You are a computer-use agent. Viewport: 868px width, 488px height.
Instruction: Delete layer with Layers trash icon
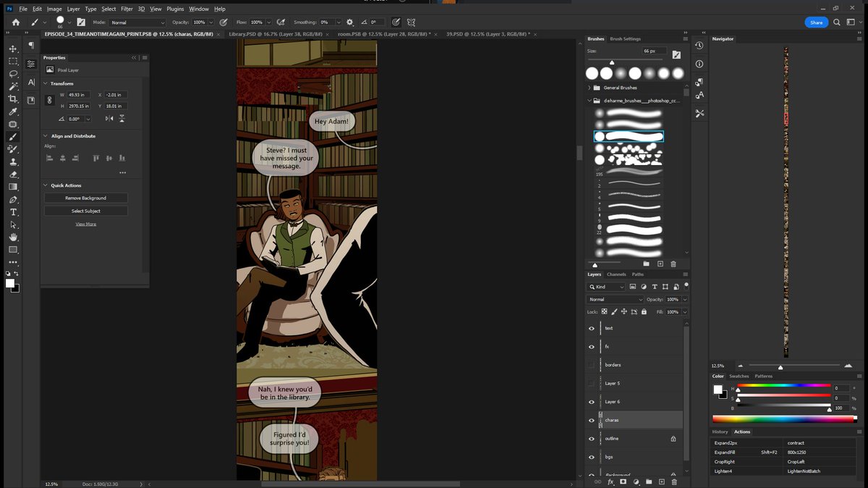coord(674,481)
